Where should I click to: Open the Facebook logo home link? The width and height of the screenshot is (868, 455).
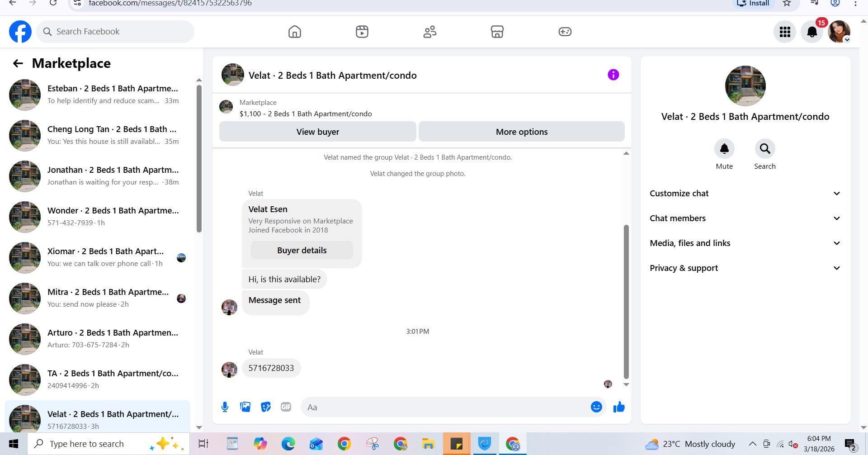click(x=20, y=32)
